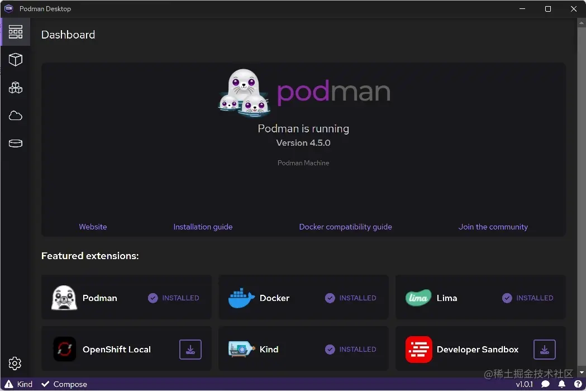This screenshot has height=392, width=586.
Task: Click the Docker whale icon
Action: click(x=241, y=298)
